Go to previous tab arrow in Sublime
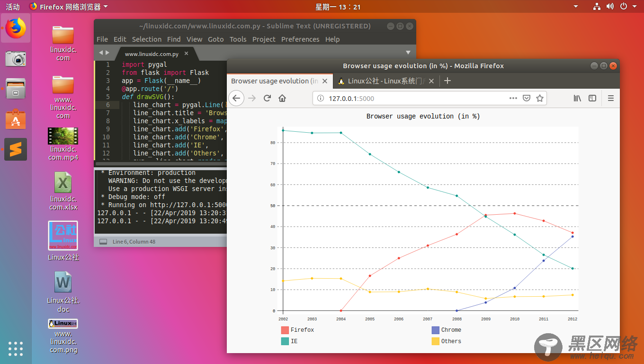Image resolution: width=644 pixels, height=364 pixels. coord(101,53)
